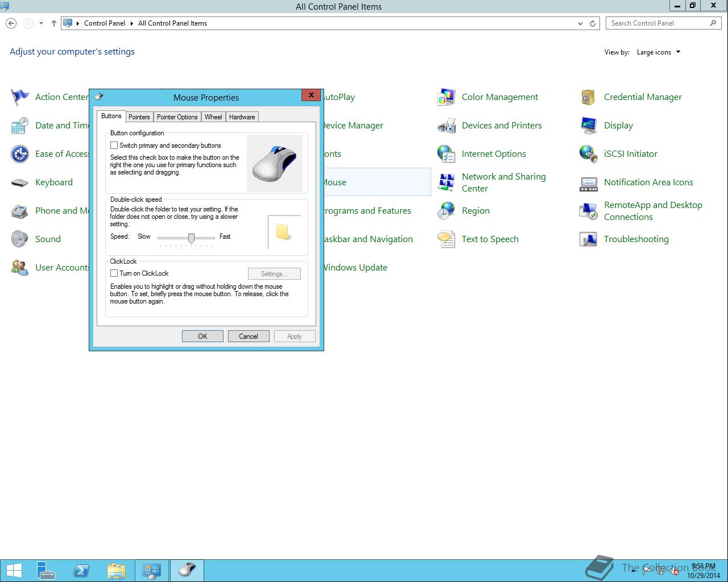Open Device Manager link
Image resolution: width=728 pixels, height=582 pixels.
(x=354, y=126)
